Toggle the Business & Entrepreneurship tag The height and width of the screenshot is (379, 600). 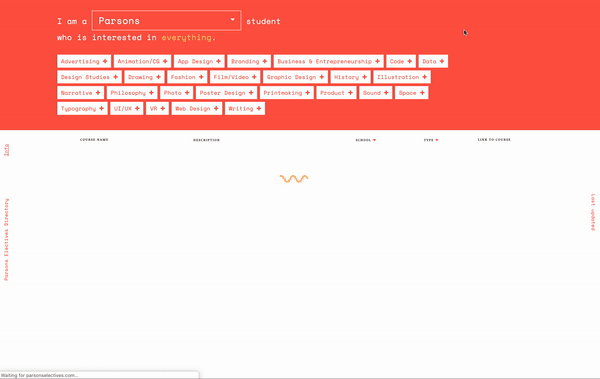coord(329,61)
